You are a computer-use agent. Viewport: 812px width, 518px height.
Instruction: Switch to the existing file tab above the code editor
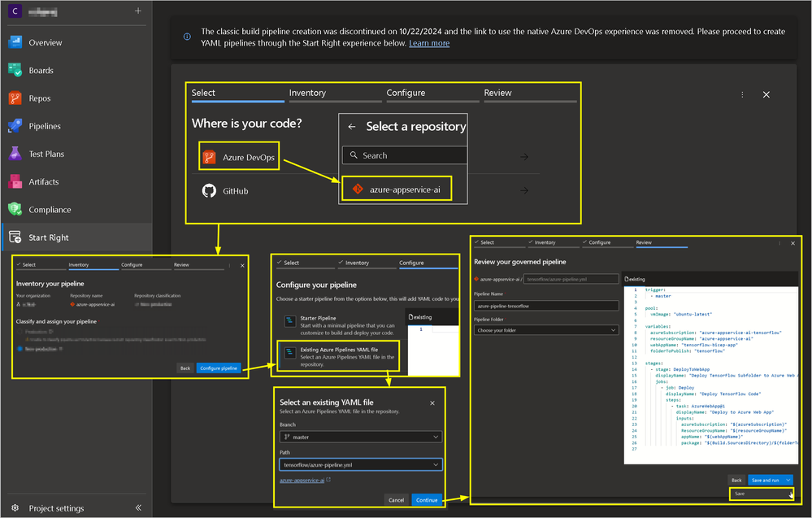636,279
